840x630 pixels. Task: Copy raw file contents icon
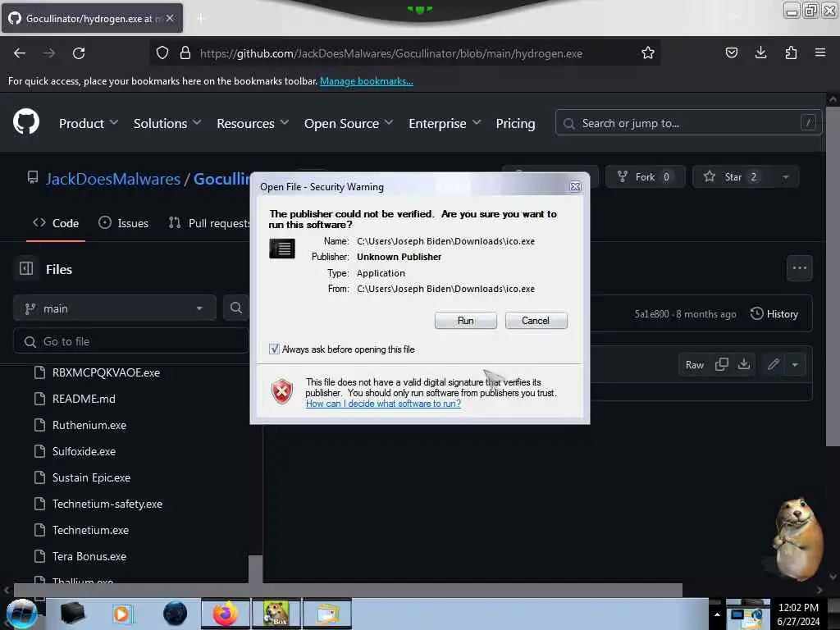pos(722,364)
